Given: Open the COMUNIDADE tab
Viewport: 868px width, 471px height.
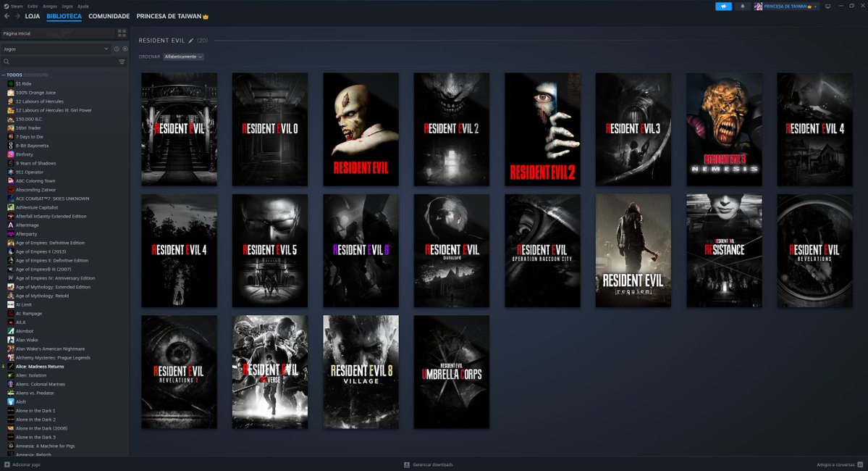Looking at the screenshot, I should pyautogui.click(x=109, y=16).
